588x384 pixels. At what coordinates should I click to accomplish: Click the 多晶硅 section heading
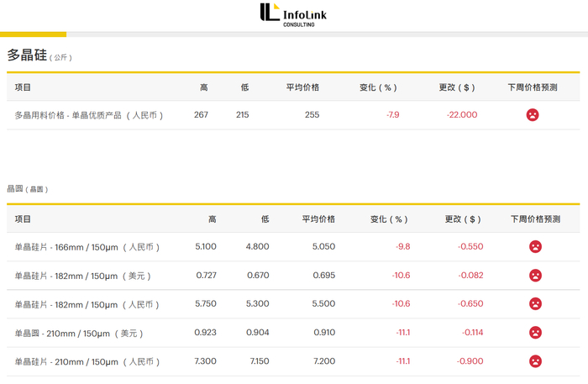(25, 55)
